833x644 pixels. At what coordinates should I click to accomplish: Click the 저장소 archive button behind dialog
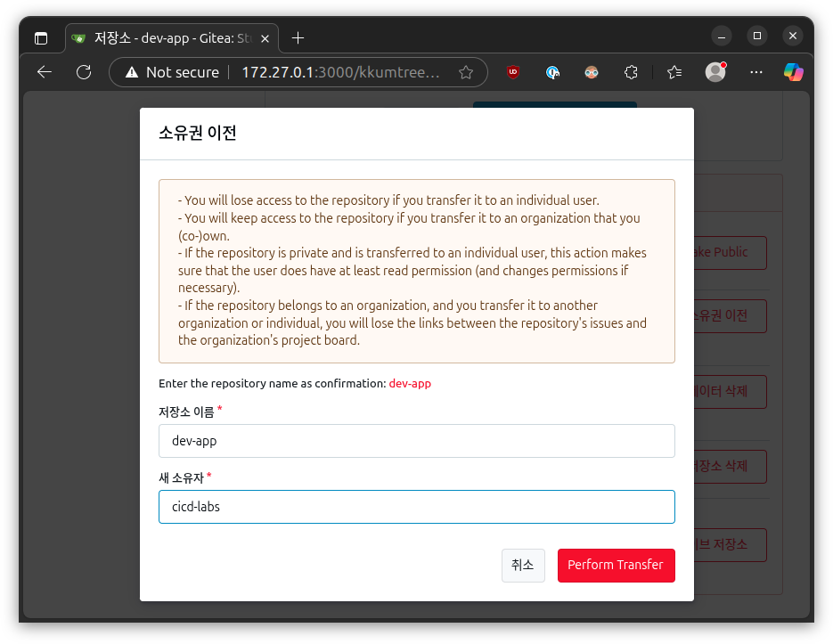(x=730, y=544)
